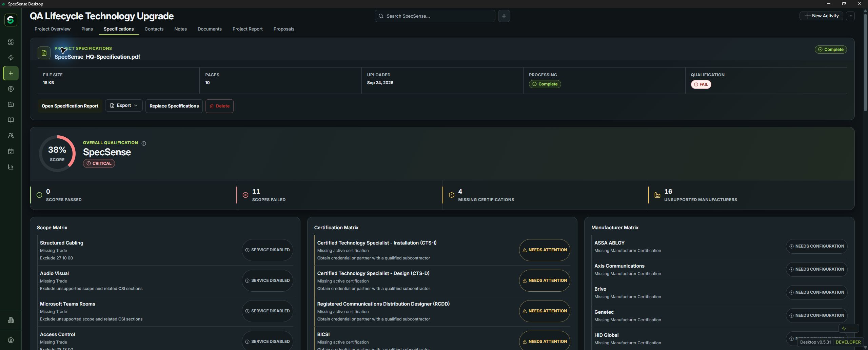Click the 38% score progress ring
868x350 pixels.
57,154
